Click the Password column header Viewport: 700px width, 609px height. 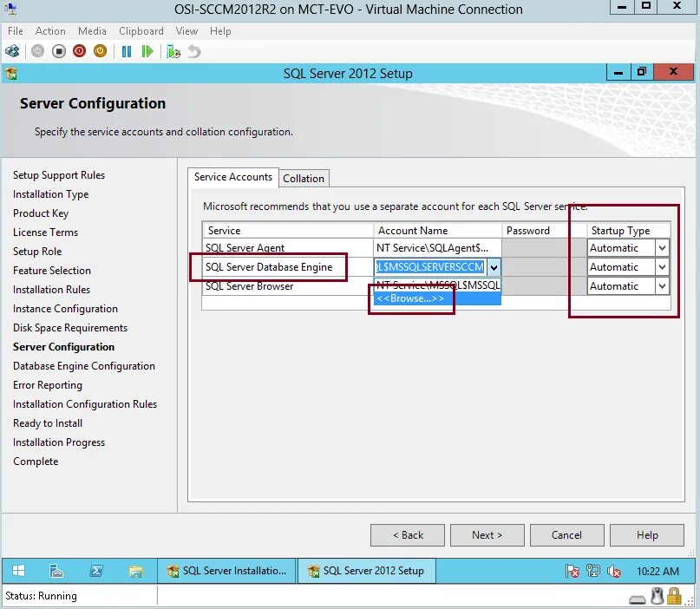544,231
